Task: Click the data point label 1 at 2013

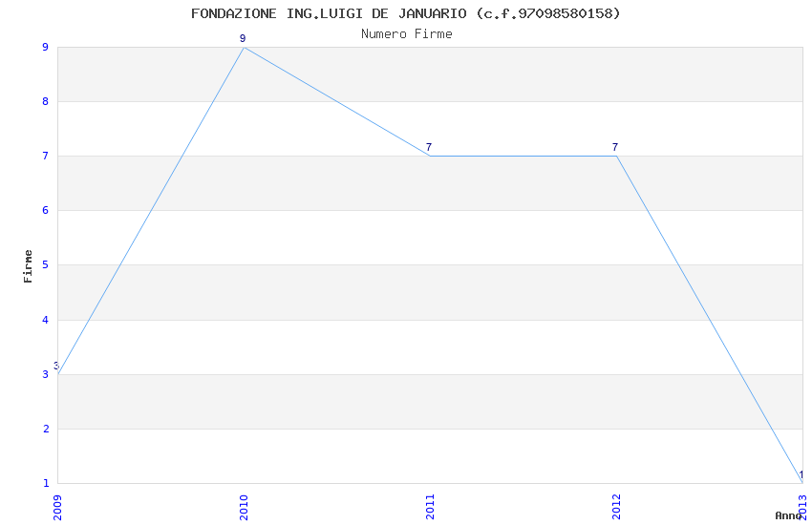Action: pyautogui.click(x=801, y=474)
